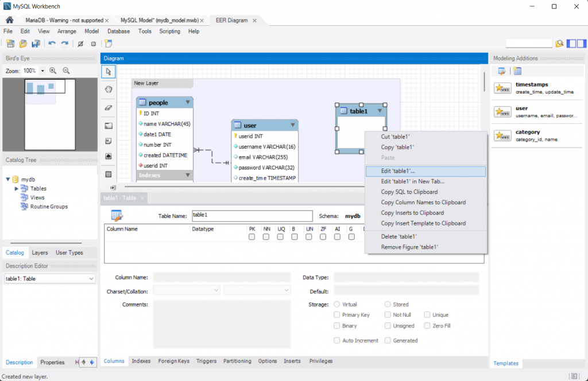This screenshot has width=588, height=381.
Task: Zoom in on the Bird's Eye view
Action: [x=53, y=71]
